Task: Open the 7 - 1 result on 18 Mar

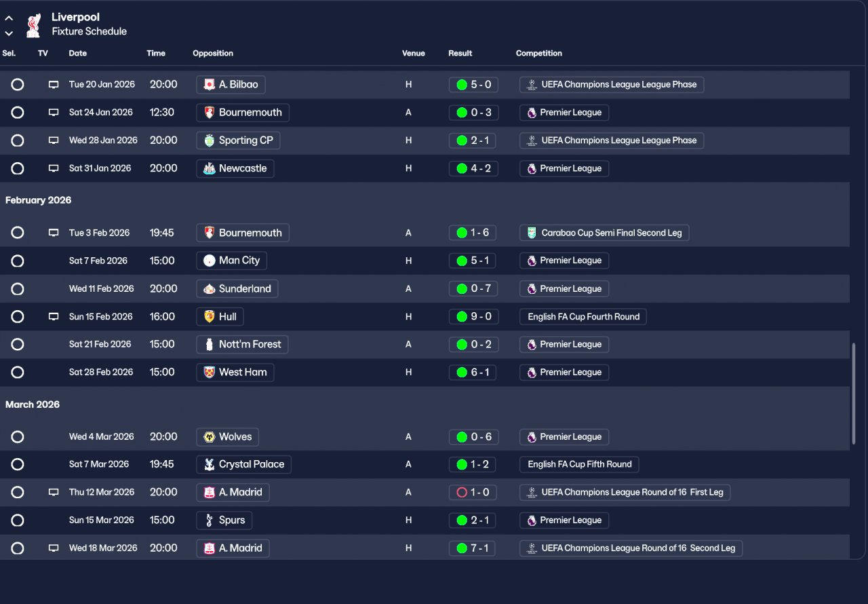Action: coord(473,548)
